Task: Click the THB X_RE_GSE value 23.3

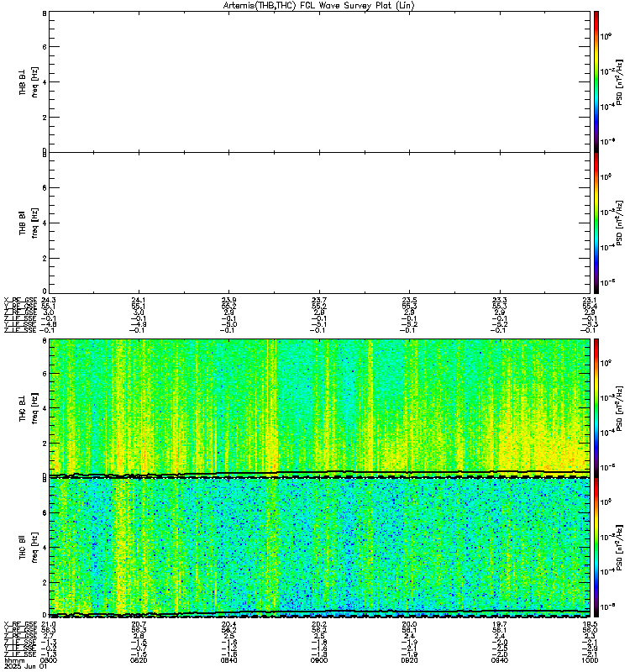Action: [x=499, y=300]
